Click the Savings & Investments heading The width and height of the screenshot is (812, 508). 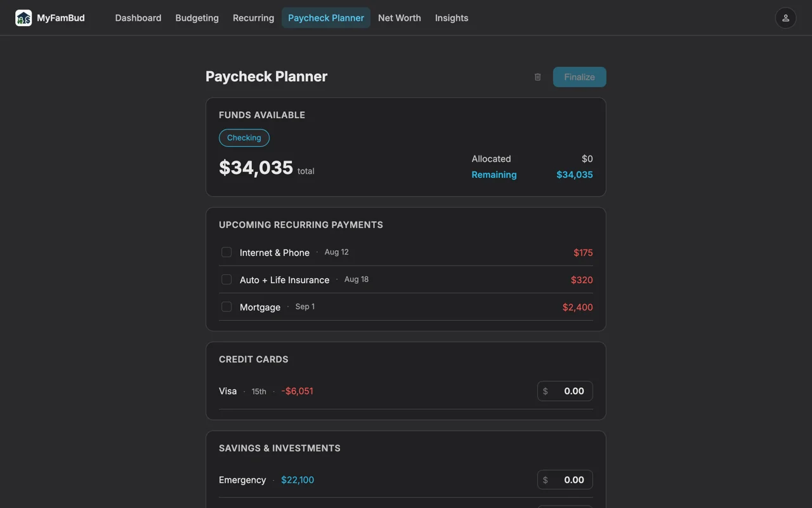(280, 448)
